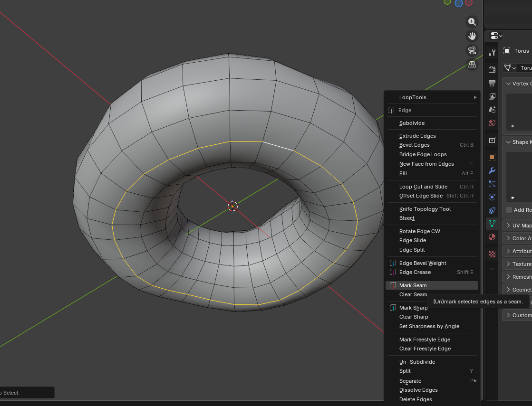The width and height of the screenshot is (532, 406).
Task: Open the LoopTools submenu
Action: (432, 97)
